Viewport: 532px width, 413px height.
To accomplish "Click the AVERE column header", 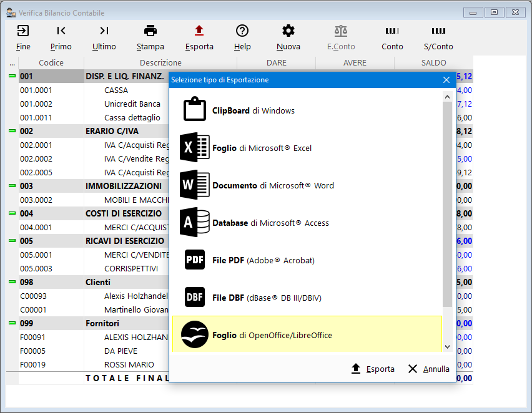I will (x=355, y=63).
